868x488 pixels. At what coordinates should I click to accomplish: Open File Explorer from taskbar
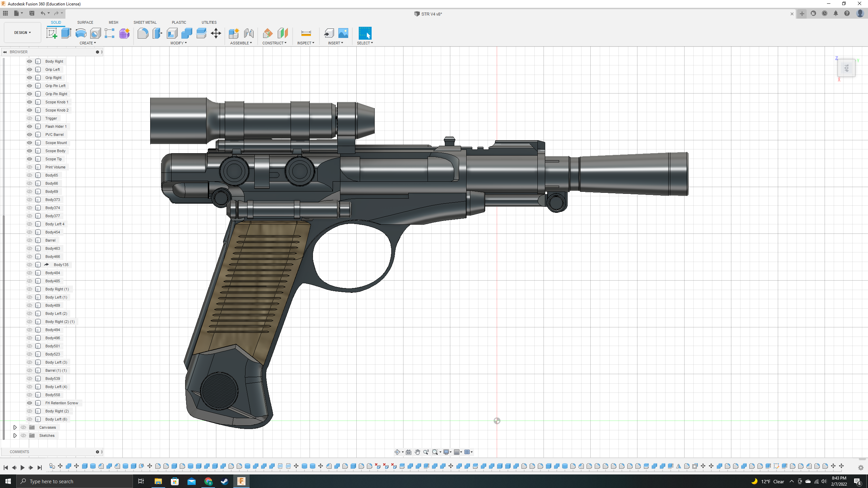[x=158, y=481]
